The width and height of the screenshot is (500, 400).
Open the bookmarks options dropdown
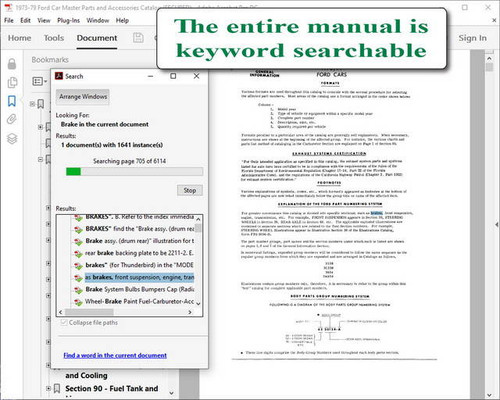click(40, 81)
